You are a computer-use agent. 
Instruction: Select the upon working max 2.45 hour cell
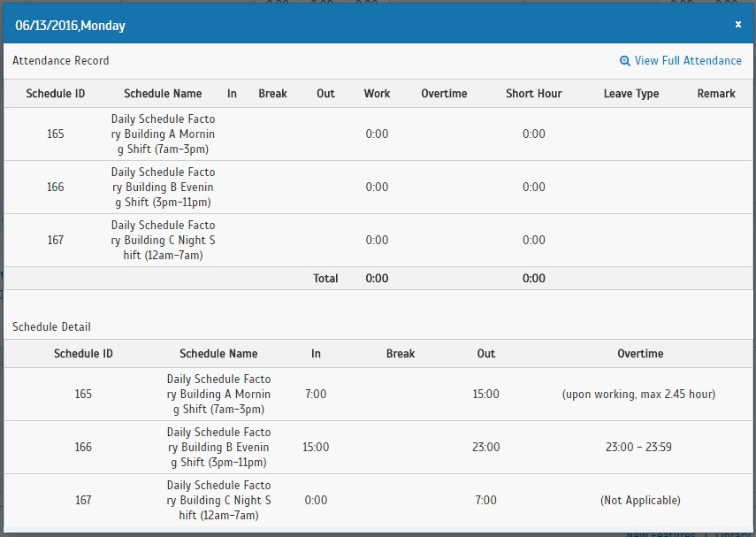coord(640,394)
